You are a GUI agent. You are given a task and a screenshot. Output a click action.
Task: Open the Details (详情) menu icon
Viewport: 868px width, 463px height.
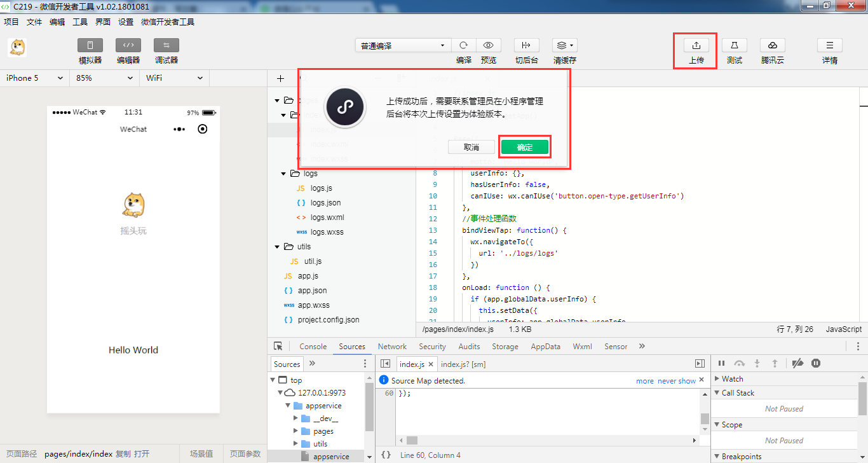829,46
